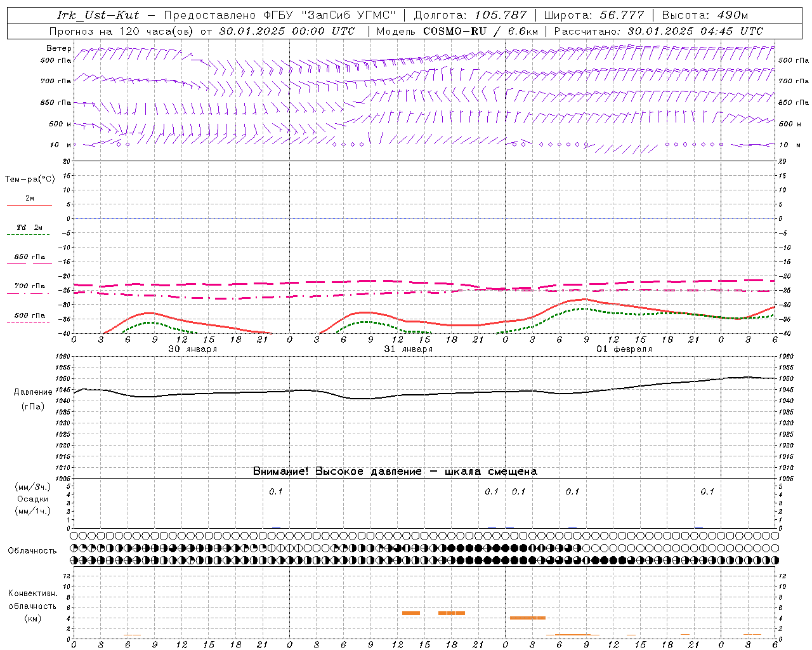Click the red temperature curve peak on 01 февраля
Viewport: 812px width, 650px height.
tap(585, 299)
